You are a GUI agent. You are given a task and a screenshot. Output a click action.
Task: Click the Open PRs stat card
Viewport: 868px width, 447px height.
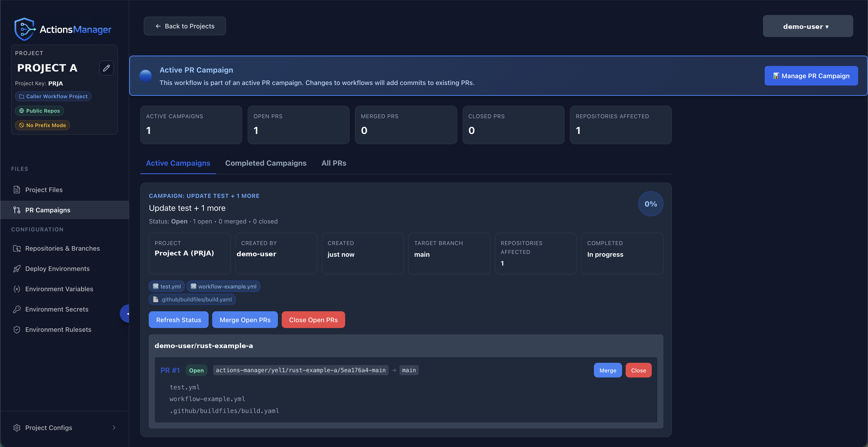pyautogui.click(x=298, y=125)
